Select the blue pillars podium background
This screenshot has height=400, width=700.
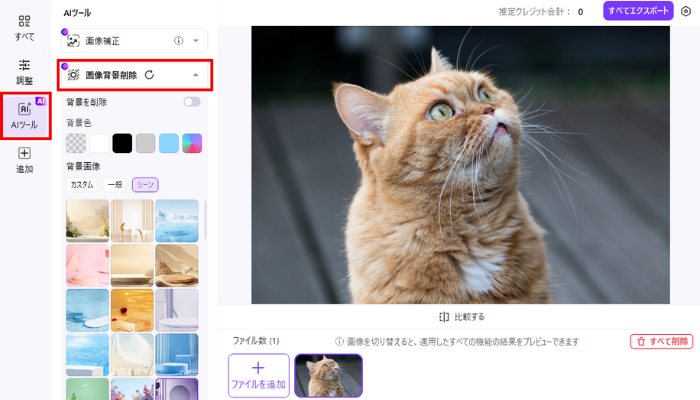[x=177, y=354]
